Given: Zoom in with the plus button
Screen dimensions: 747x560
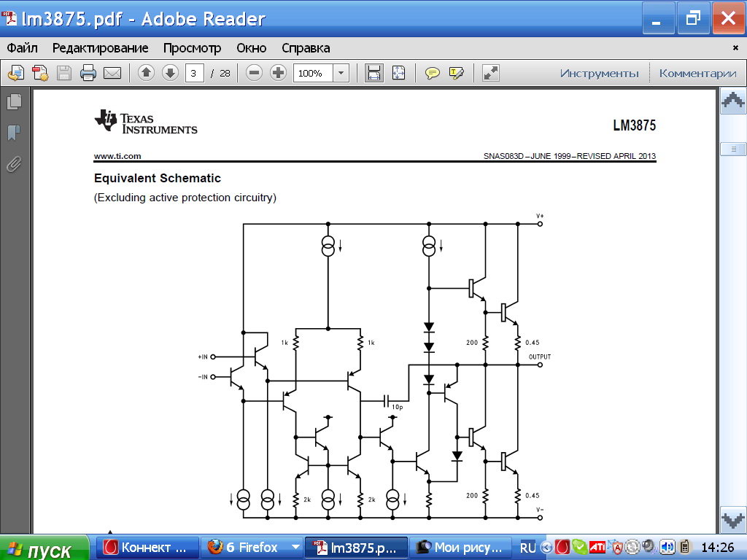Looking at the screenshot, I should (x=278, y=73).
